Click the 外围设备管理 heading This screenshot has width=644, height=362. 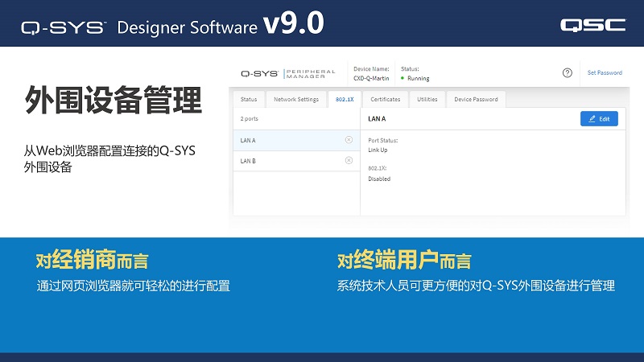(114, 100)
